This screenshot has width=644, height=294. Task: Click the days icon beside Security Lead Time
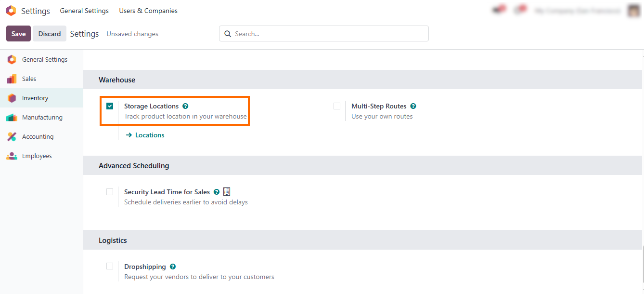pyautogui.click(x=227, y=191)
